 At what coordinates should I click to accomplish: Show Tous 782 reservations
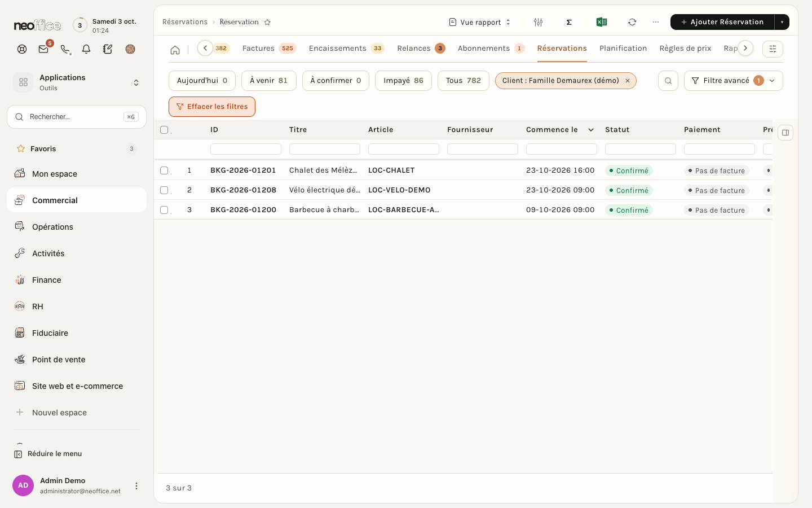(x=464, y=81)
